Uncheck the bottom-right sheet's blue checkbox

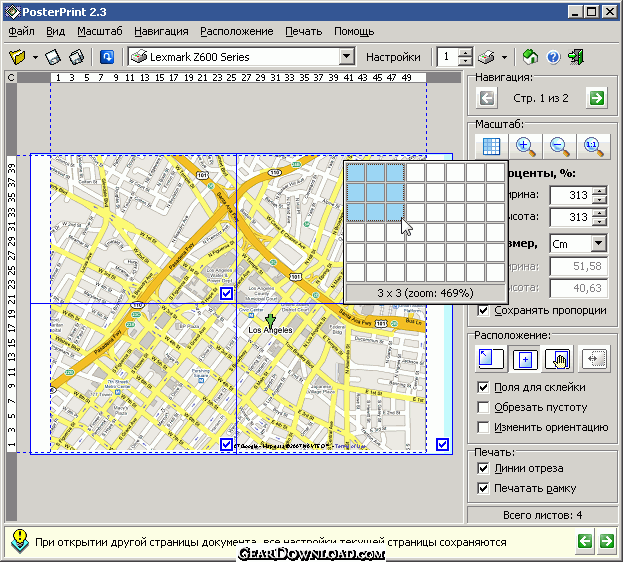(x=442, y=444)
